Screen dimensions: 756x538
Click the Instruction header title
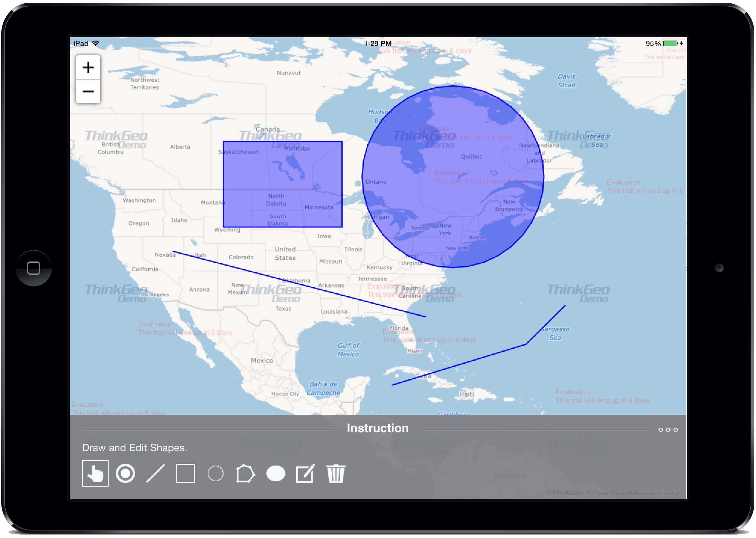(x=377, y=428)
